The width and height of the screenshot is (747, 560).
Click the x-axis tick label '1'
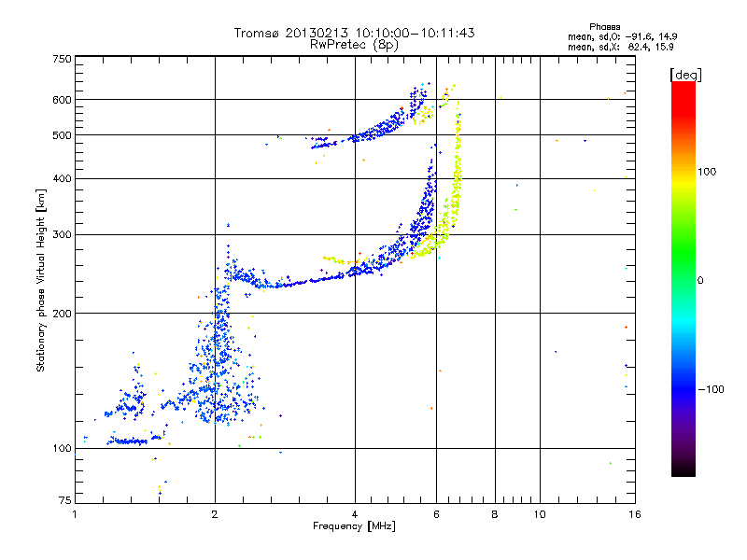(x=75, y=514)
